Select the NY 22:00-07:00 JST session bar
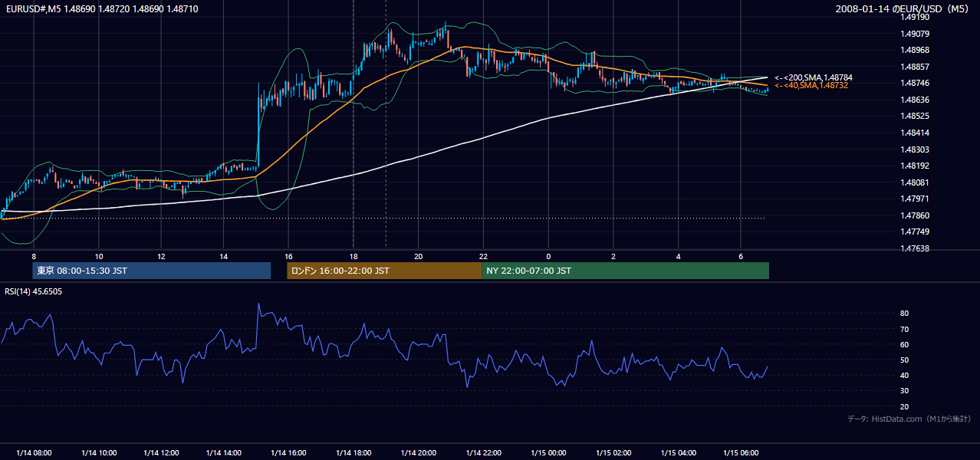 625,271
